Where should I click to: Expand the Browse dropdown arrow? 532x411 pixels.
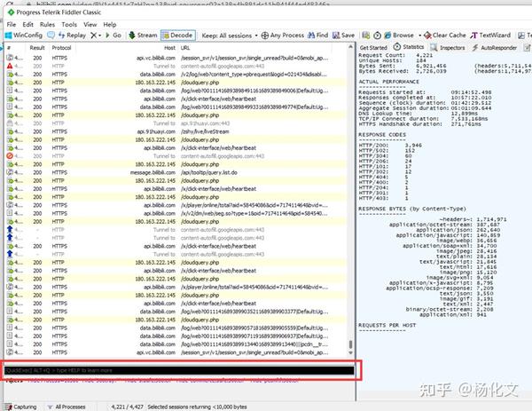[419, 36]
